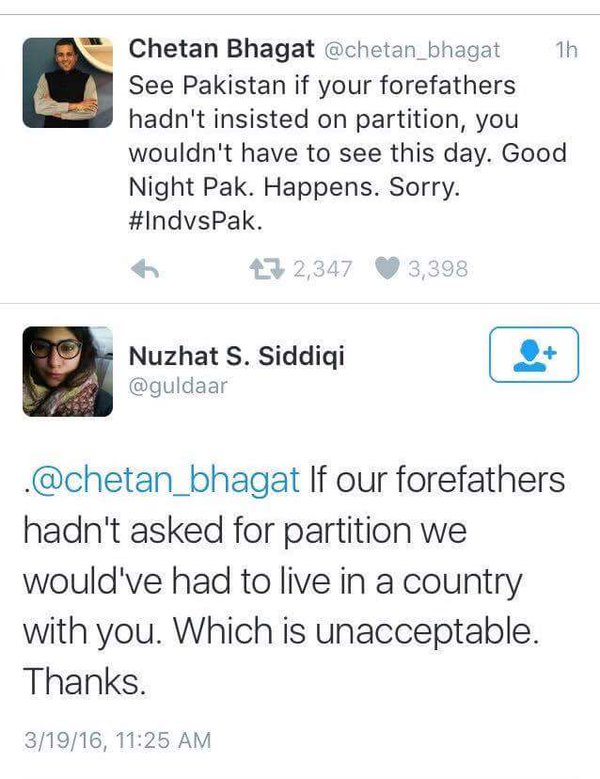Open Nuzhat S. Siddiqi's profile picture
This screenshot has width=600, height=779.
click(67, 371)
